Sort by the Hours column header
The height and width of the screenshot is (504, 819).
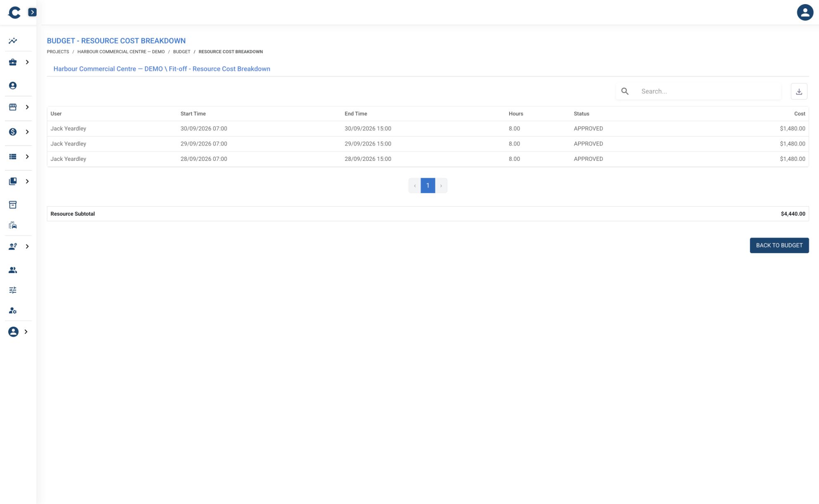pyautogui.click(x=516, y=114)
